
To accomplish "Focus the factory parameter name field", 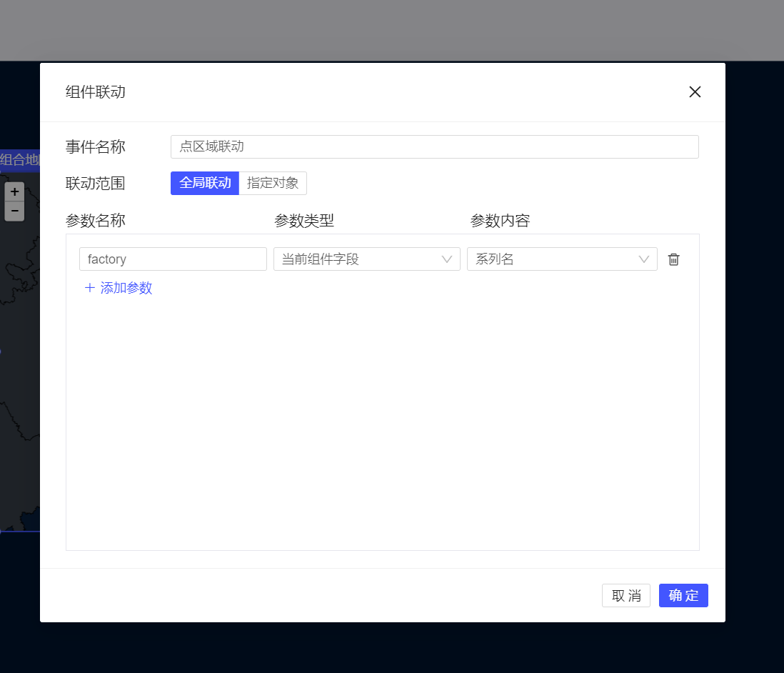I will tap(173, 259).
